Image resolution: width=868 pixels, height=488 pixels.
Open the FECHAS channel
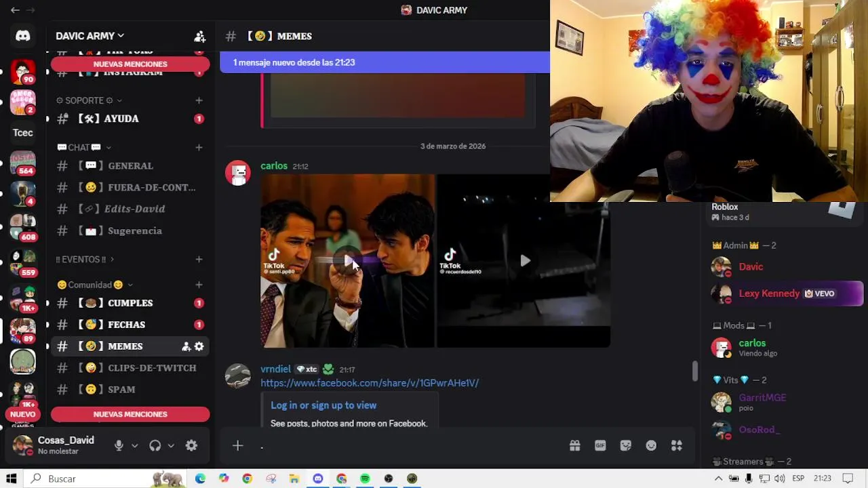129,325
